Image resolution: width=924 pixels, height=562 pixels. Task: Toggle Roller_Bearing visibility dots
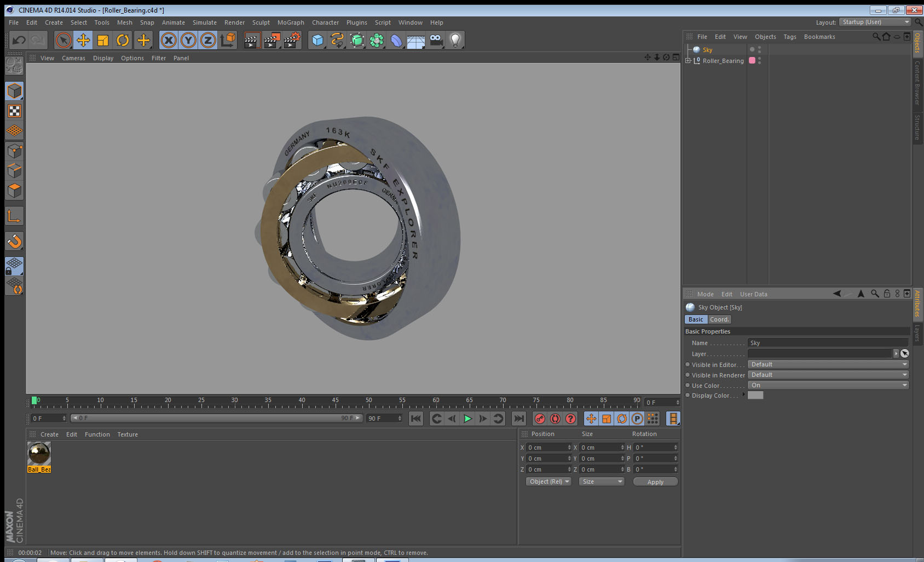[x=759, y=61]
